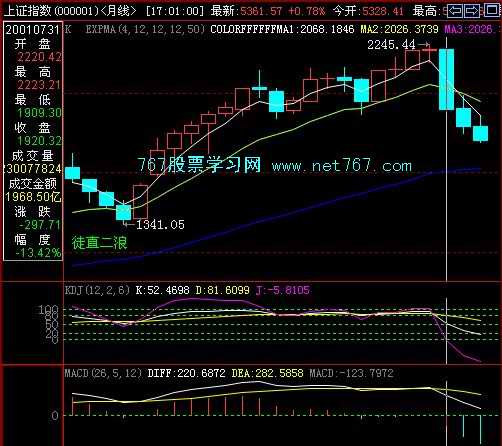Screen dimensions: 502x446
Task: Click the [17:01:00] time stamp
Action: 174,11
